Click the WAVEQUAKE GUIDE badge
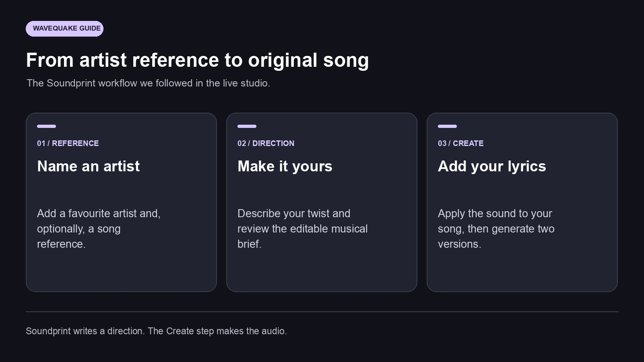This screenshot has height=362, width=644. click(x=64, y=29)
